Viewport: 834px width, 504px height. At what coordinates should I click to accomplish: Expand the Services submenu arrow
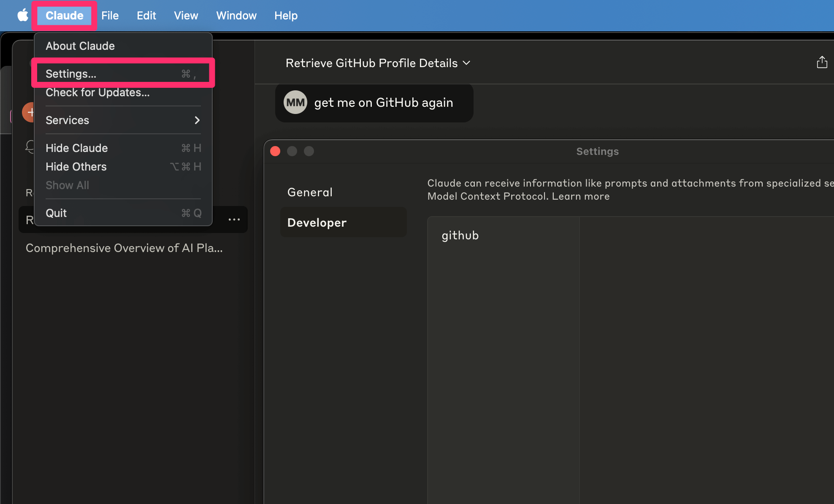(x=197, y=120)
